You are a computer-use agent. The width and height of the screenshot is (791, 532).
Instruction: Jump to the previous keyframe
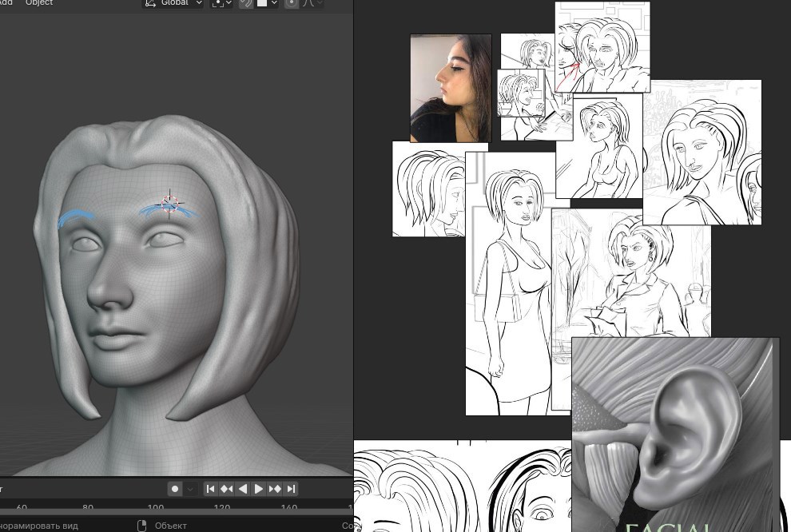226,489
